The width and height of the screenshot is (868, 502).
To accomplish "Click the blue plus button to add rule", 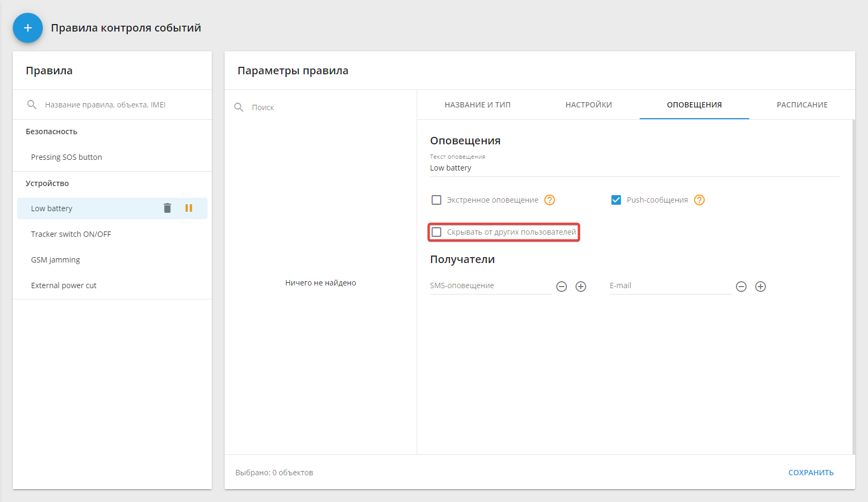I will (x=28, y=28).
